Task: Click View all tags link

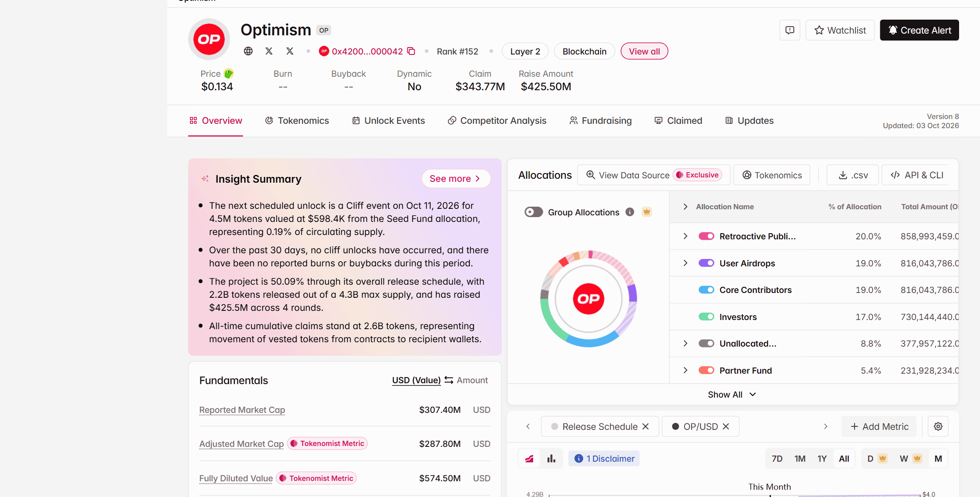Action: point(644,51)
